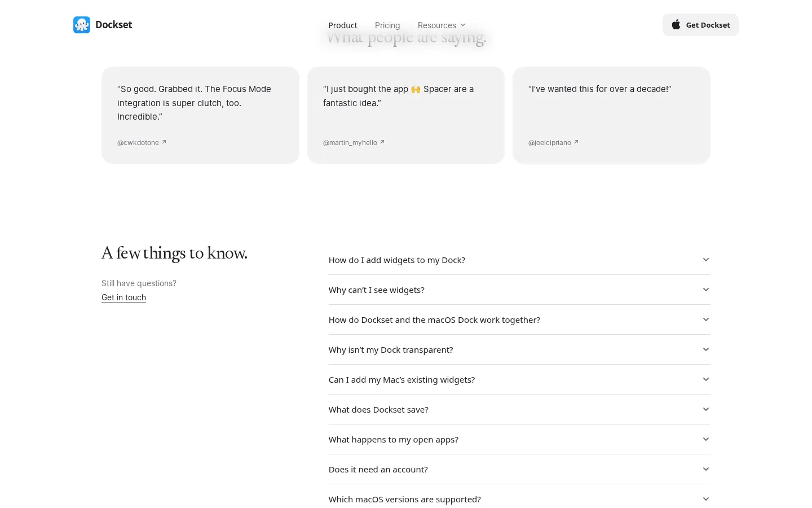This screenshot has height=508, width=812.
Task: Click "How do Dockset and the macOS Dock work together?"
Action: coord(434,320)
